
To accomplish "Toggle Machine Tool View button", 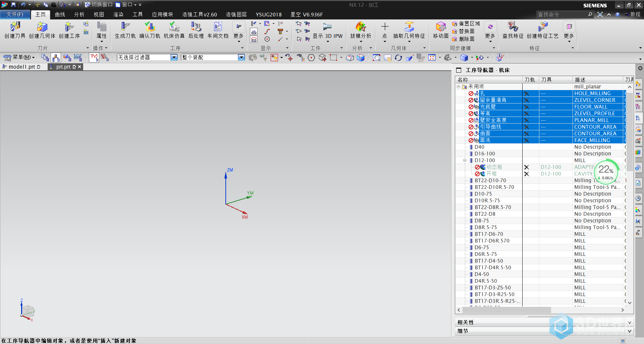I will click(56, 58).
